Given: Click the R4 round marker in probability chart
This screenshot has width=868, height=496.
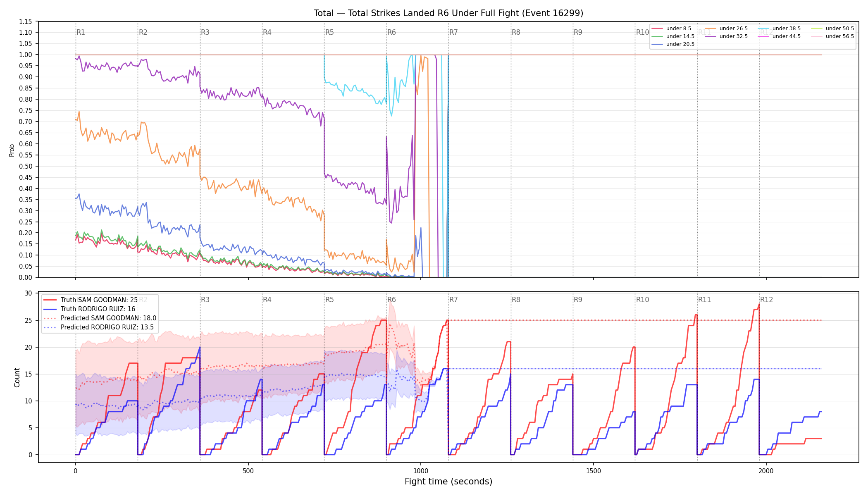Looking at the screenshot, I should coord(267,32).
